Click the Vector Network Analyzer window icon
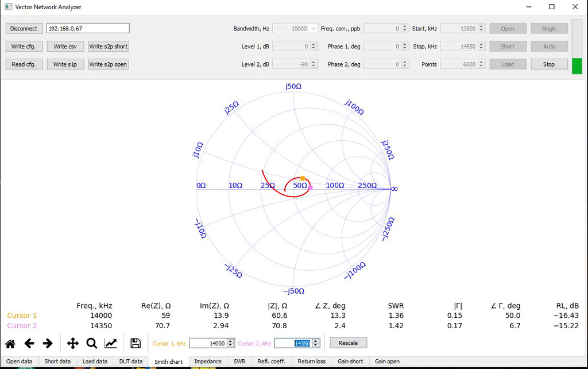The height and width of the screenshot is (369, 588). [8, 7]
